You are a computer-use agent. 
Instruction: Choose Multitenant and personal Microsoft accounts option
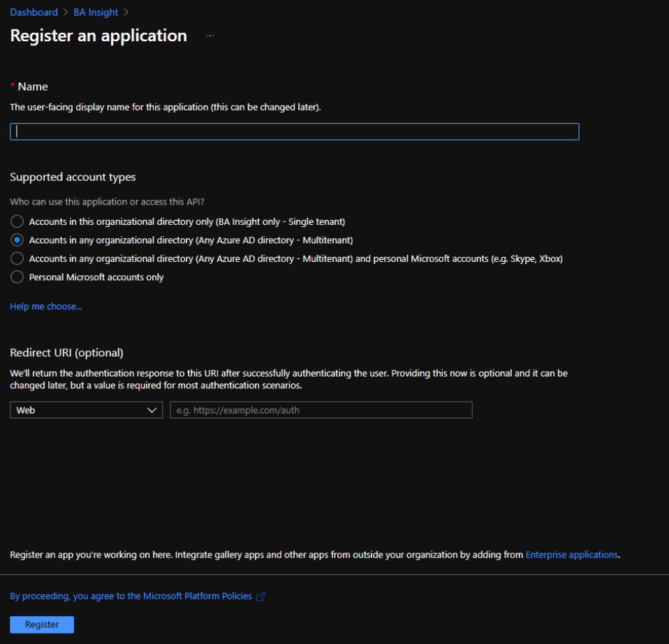(x=17, y=258)
